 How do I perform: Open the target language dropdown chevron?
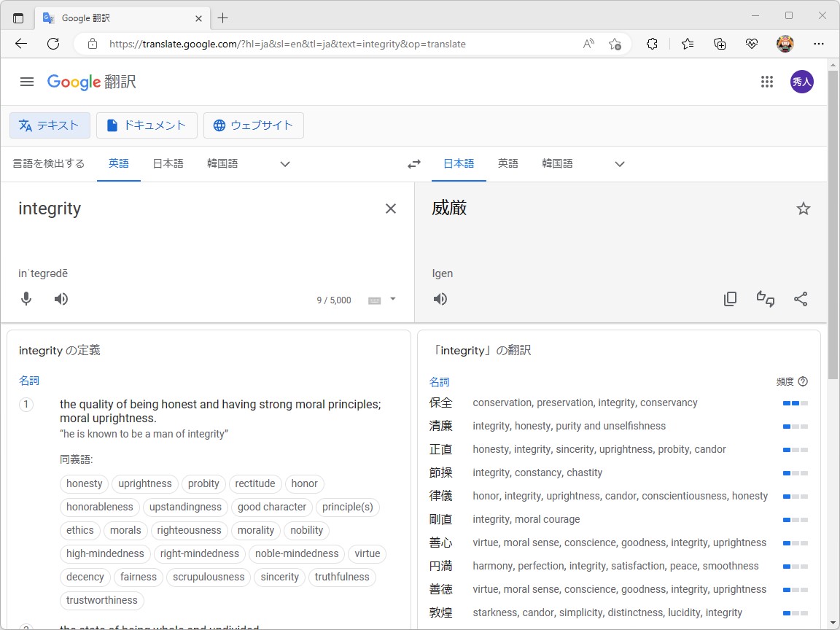(x=619, y=163)
